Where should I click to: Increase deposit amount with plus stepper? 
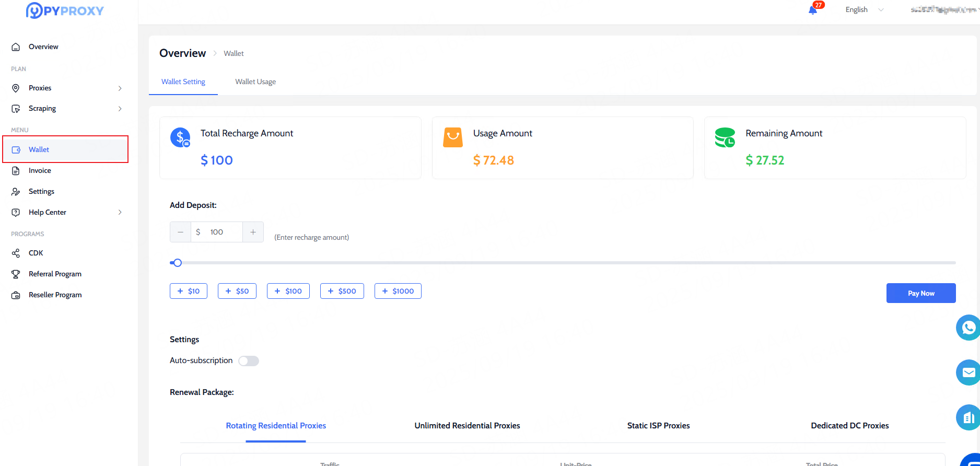[x=253, y=232]
